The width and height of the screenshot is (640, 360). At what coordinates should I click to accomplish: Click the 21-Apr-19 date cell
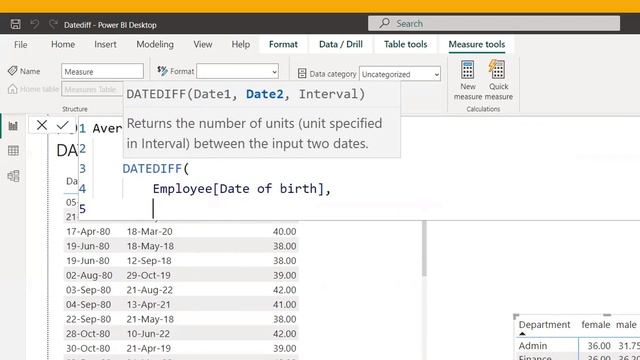pyautogui.click(x=149, y=349)
